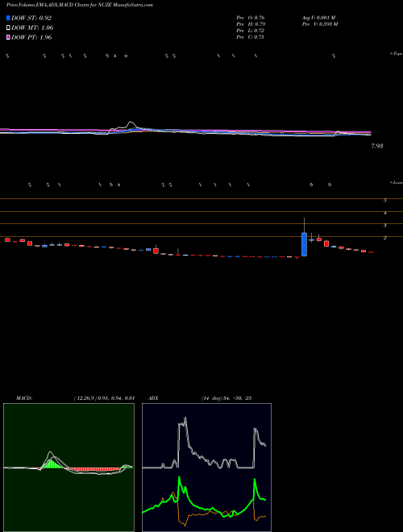The height and width of the screenshot is (532, 403).
Task: Click the ADX values '(14 day) 34, +30, -25'
Action: (226, 398)
